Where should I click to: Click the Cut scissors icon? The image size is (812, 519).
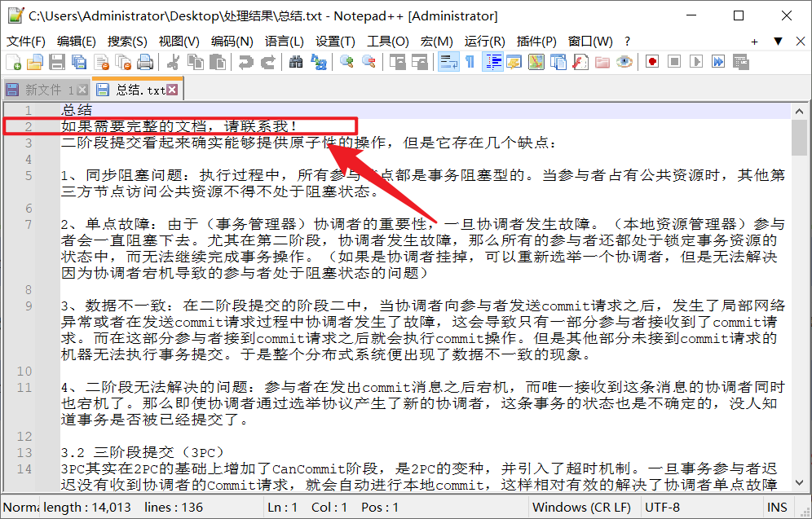click(173, 62)
